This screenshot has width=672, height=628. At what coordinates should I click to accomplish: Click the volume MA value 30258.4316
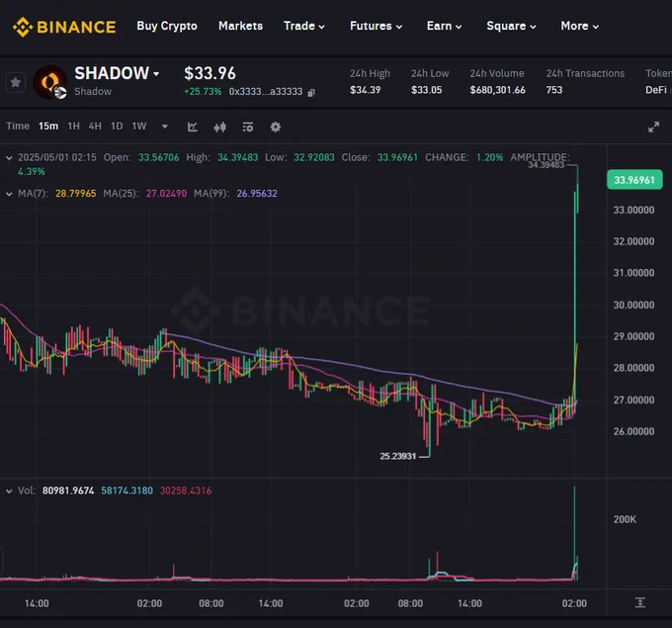186,491
